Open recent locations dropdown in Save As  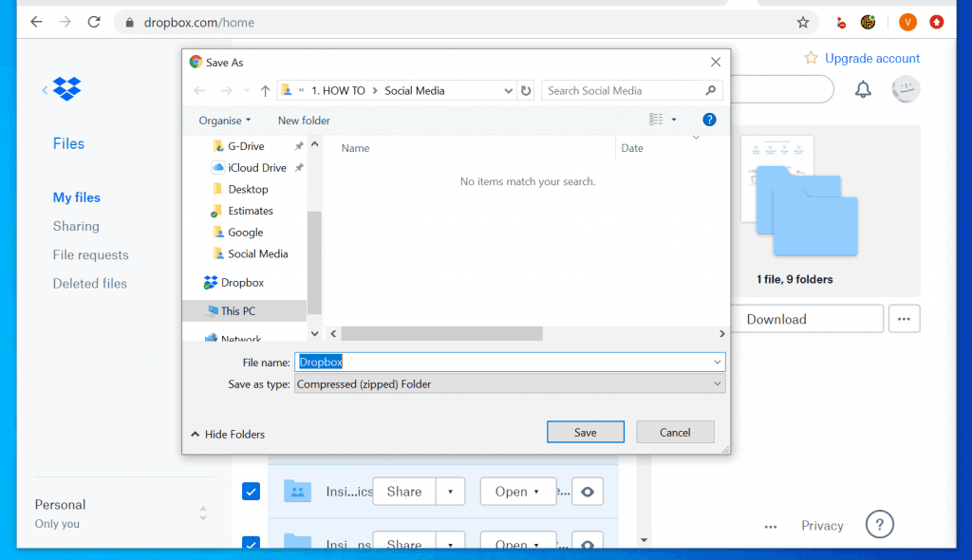tap(247, 91)
